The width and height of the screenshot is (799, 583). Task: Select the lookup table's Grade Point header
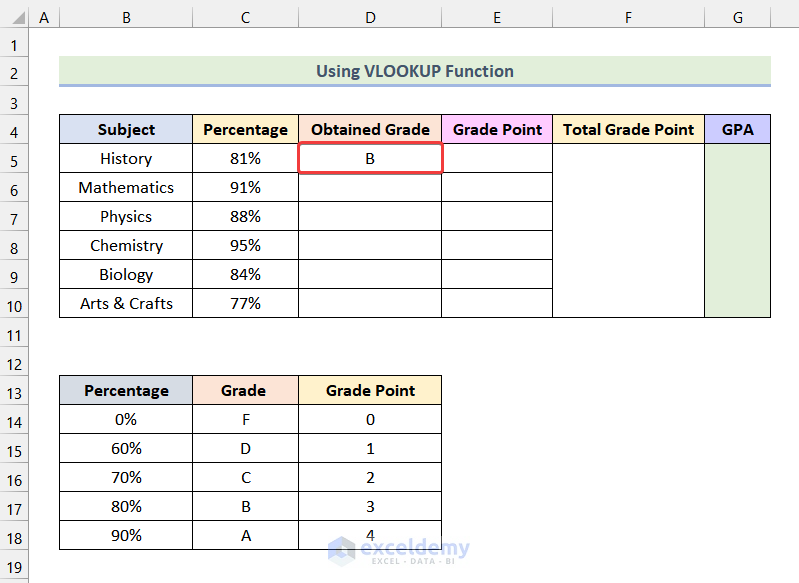[370, 391]
